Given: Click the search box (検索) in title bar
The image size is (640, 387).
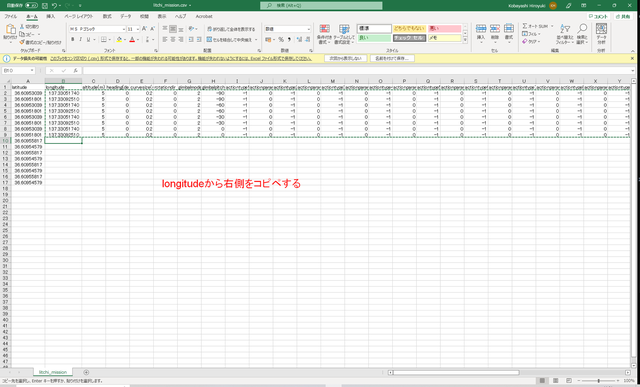Looking at the screenshot, I should (x=321, y=6).
